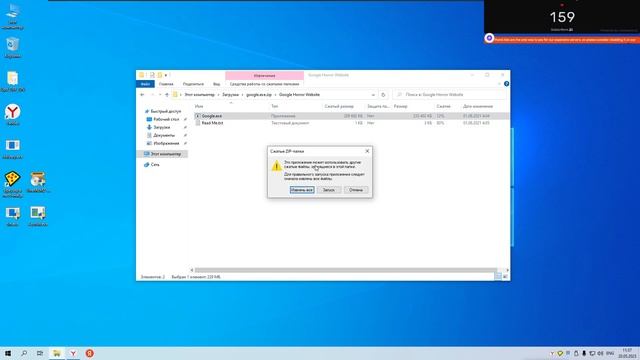This screenshot has width=640, height=360.
Task: Click the Отмена button in dialog
Action: 356,190
